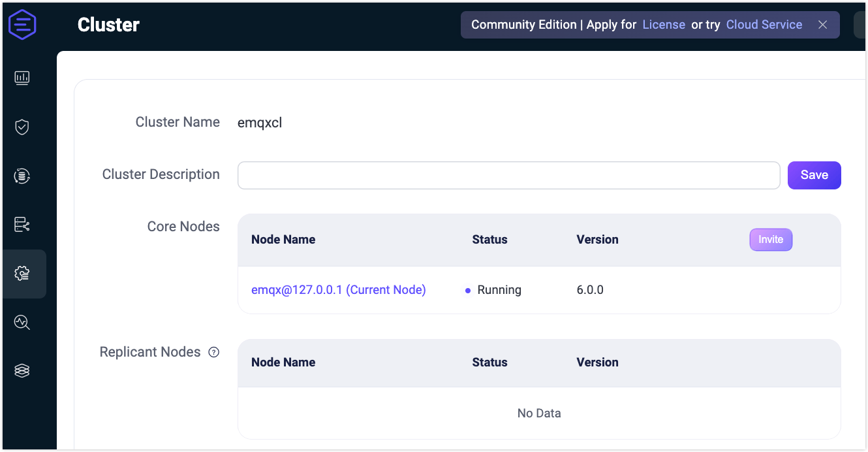Click into the Cluster Description field
Image resolution: width=868 pixels, height=452 pixels.
coord(508,175)
